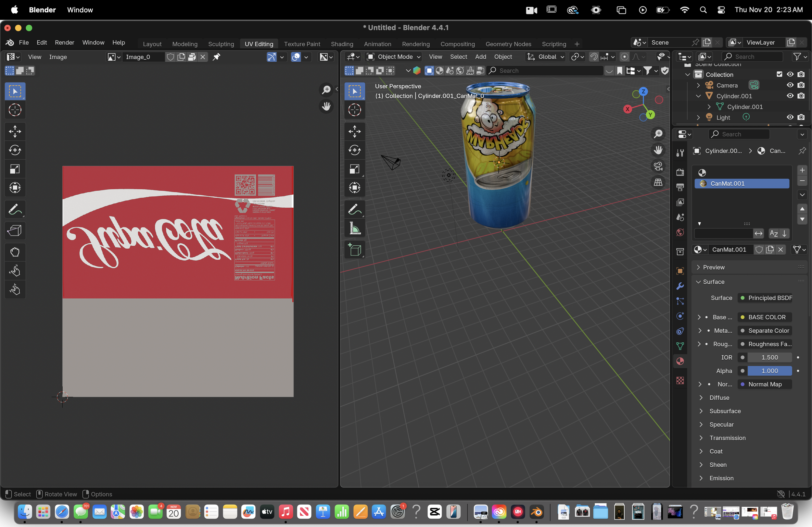Open the Texture properties tab
This screenshot has height=527, width=812.
click(x=680, y=380)
